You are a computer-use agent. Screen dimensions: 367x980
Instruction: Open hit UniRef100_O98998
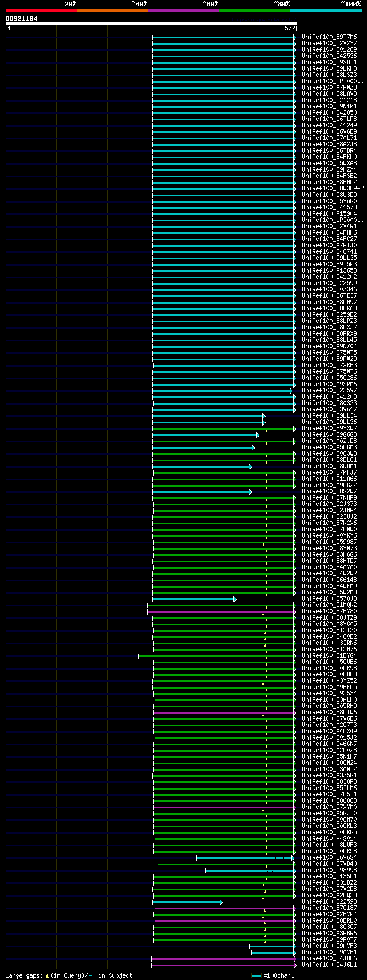329,870
